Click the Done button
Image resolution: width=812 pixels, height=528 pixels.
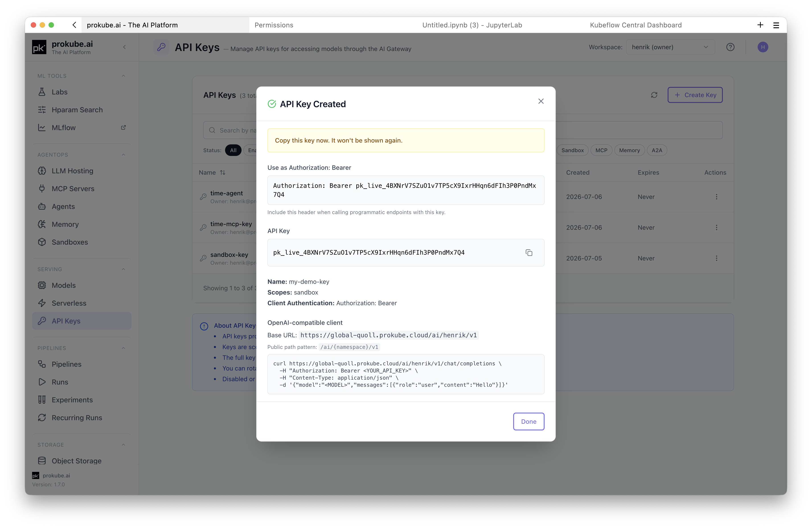click(x=529, y=422)
